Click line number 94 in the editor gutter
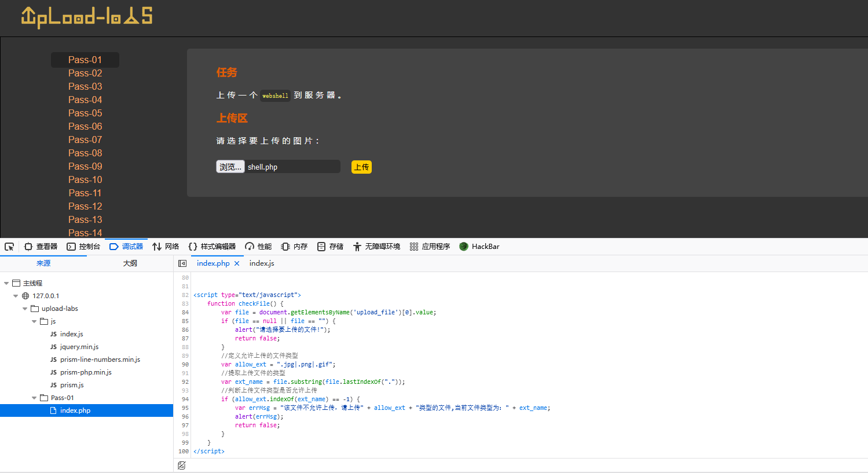 [185, 399]
